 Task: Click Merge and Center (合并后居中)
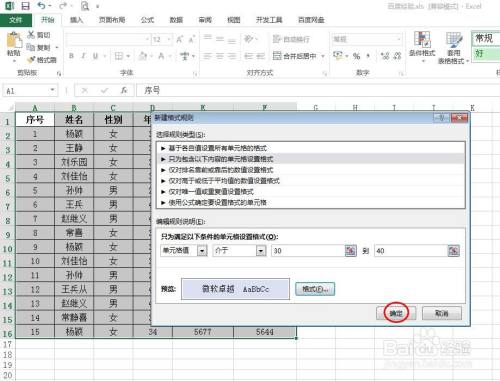tap(295, 56)
